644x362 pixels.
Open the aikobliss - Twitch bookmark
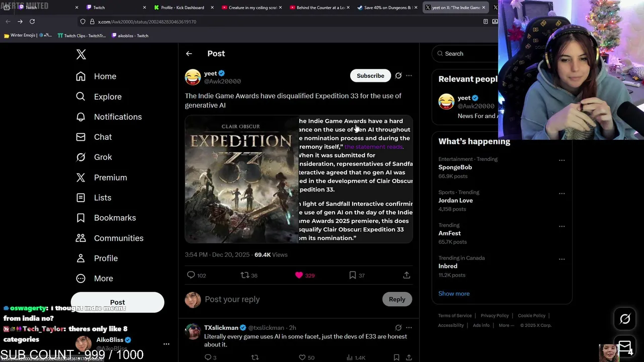click(x=130, y=36)
